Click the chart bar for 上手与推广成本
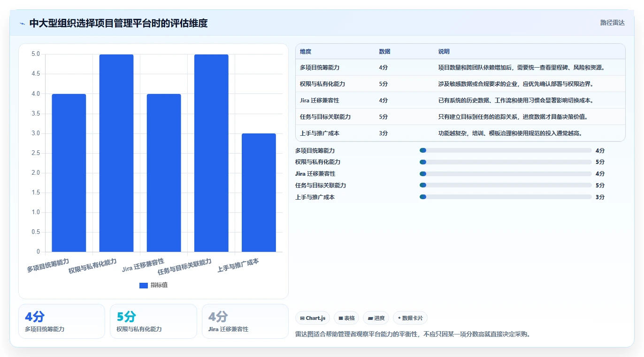The width and height of the screenshot is (644, 357). [x=259, y=193]
